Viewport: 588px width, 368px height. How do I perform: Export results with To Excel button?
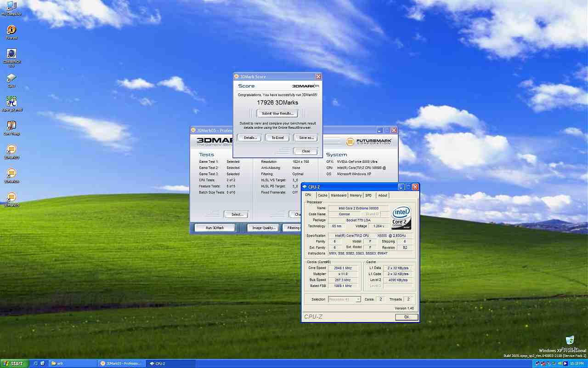[x=277, y=138]
